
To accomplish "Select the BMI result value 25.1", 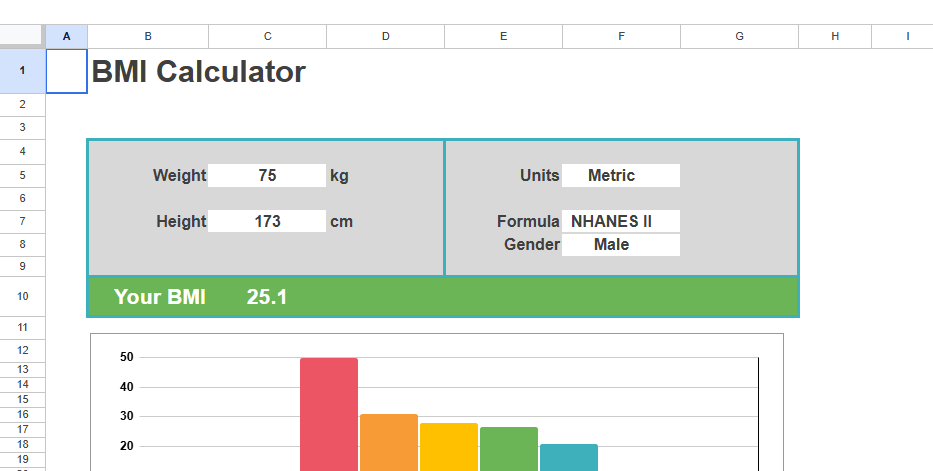I will click(267, 297).
